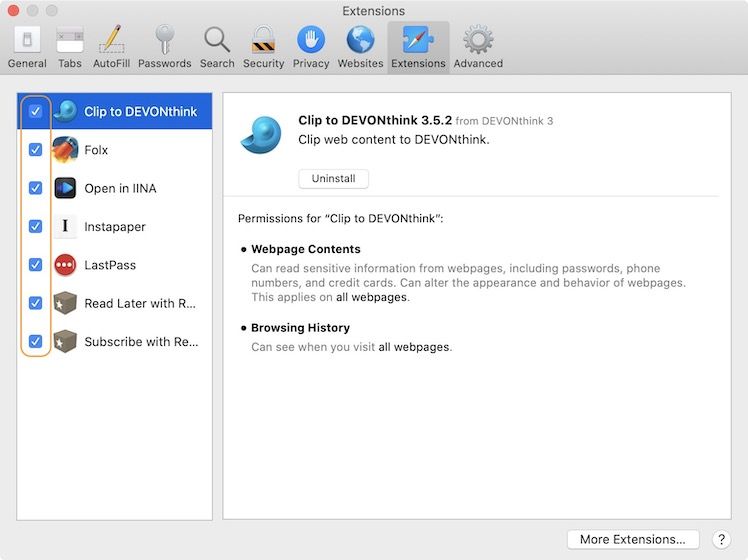Open the Websites globe preferences pane

(360, 47)
